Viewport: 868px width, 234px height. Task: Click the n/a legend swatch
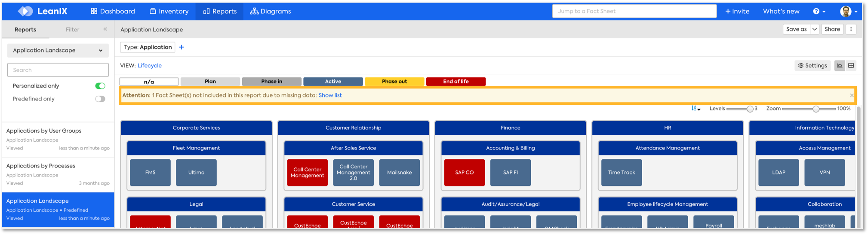(149, 82)
